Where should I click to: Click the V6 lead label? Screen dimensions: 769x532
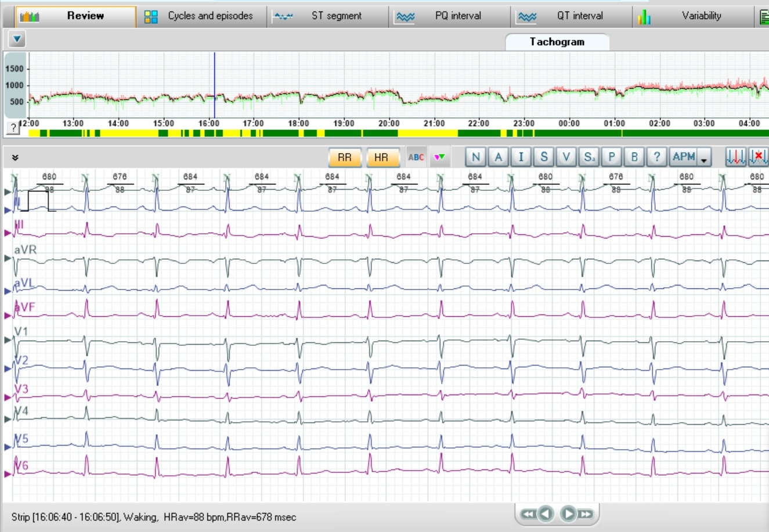point(21,466)
